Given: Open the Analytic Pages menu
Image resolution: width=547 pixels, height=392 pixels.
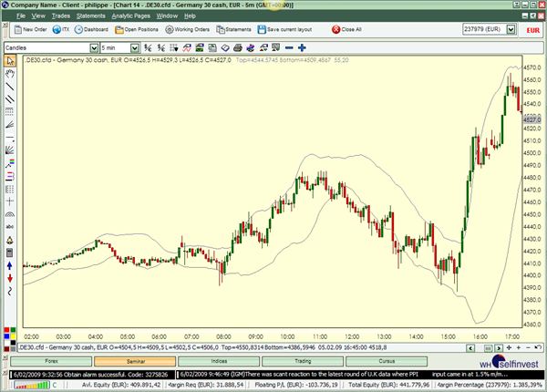Looking at the screenshot, I should 131,15.
